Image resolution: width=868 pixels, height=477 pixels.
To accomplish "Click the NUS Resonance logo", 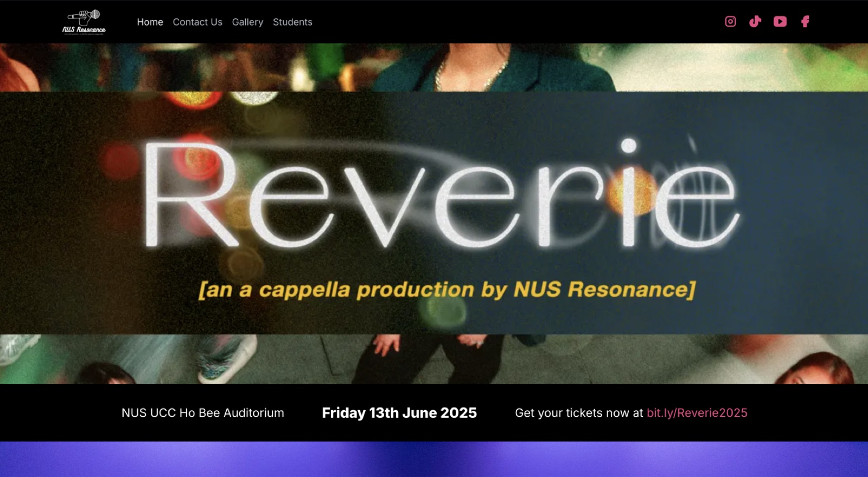I will click(84, 22).
